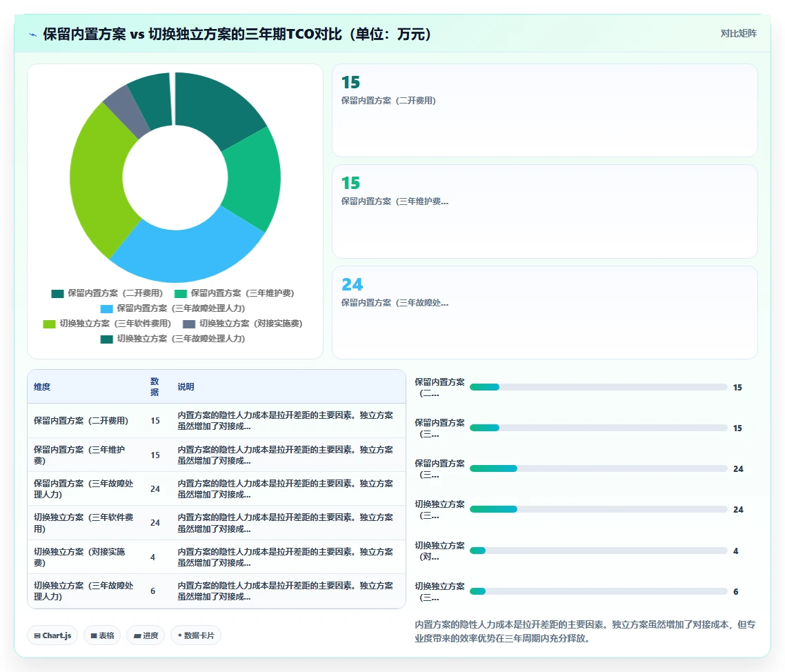Click the progress bar valued 6

tap(598, 591)
